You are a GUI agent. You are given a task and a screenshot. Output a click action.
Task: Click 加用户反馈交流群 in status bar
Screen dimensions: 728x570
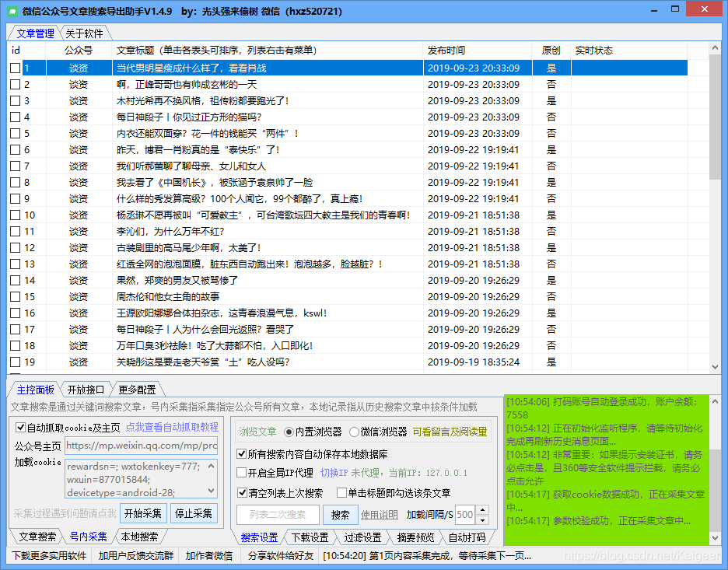click(x=135, y=555)
